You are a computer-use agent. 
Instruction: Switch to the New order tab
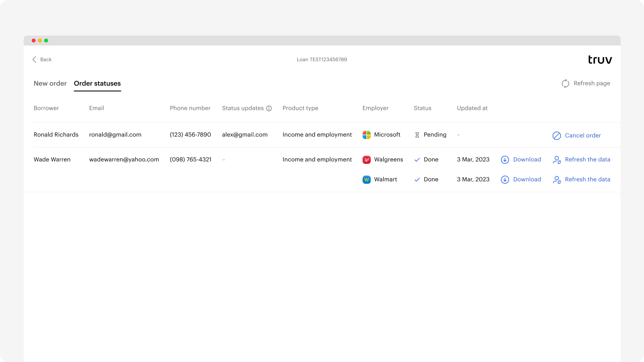coord(50,83)
